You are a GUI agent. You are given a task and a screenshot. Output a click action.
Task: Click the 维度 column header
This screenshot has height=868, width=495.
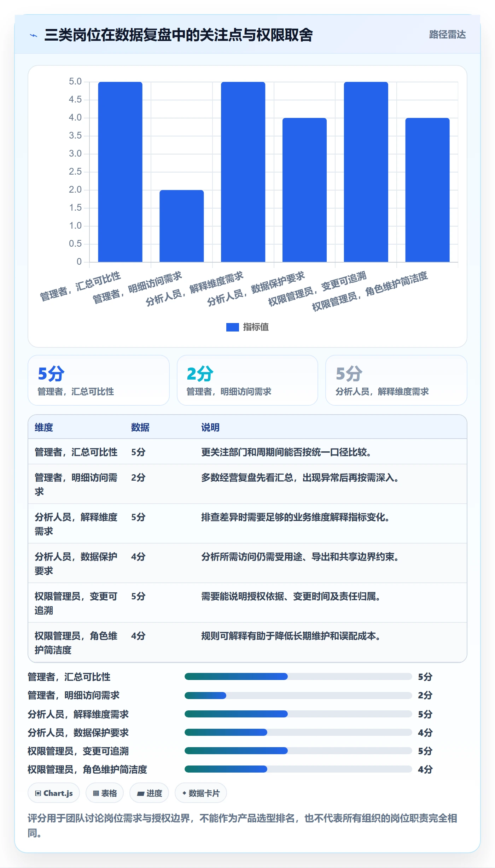coord(44,427)
